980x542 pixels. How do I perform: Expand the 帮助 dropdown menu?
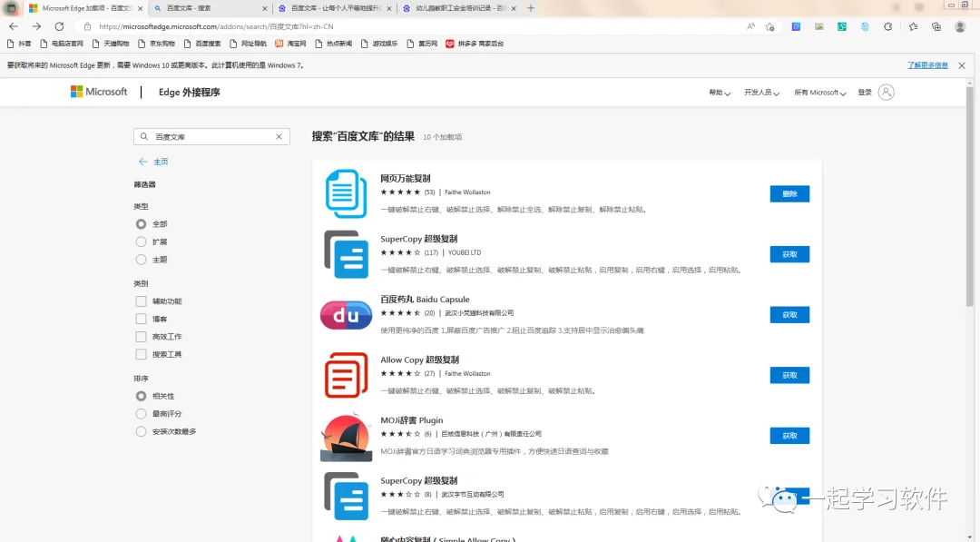[720, 93]
